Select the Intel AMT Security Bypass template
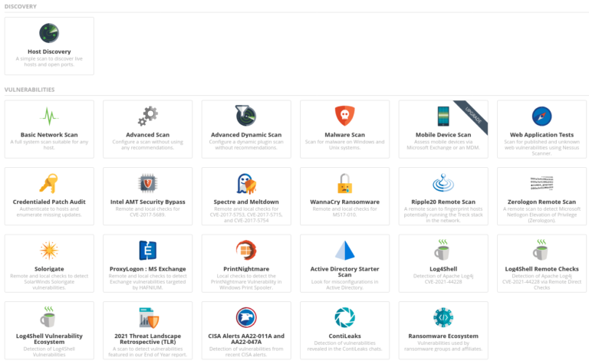This screenshot has width=589, height=364. pyautogui.click(x=147, y=196)
